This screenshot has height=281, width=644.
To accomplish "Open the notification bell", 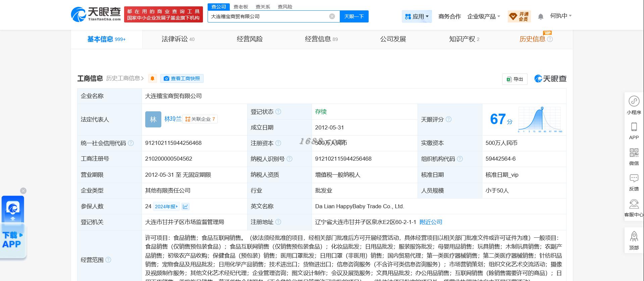I will 541,16.
